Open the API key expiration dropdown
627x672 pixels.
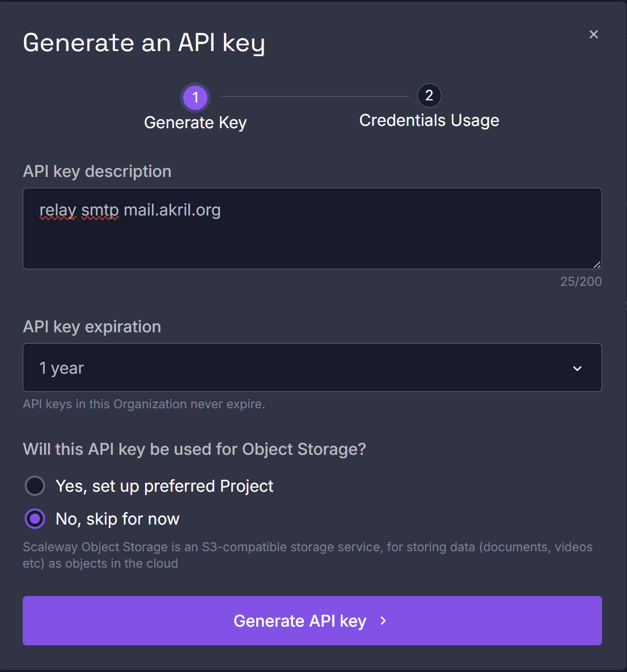(x=312, y=367)
